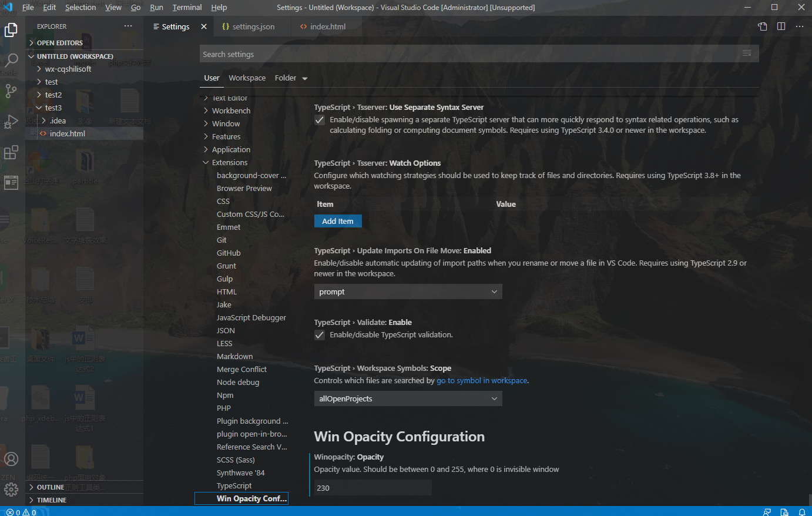Open the Selection menu
This screenshot has height=516, width=812.
tap(80, 8)
